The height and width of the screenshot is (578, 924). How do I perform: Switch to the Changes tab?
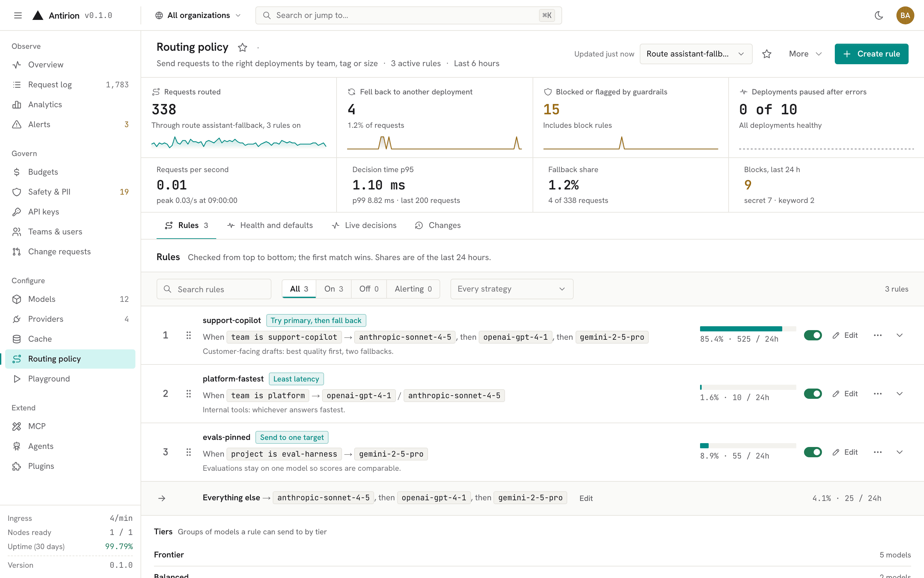point(438,225)
